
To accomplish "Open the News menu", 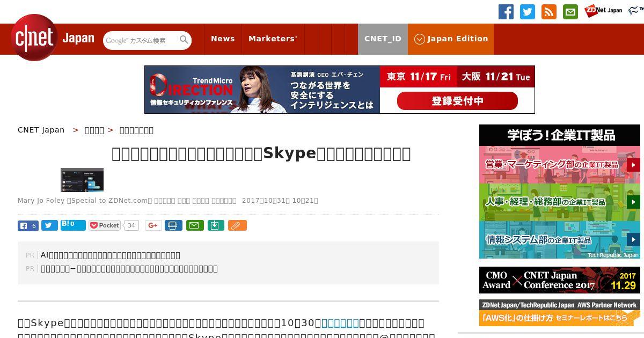I will [x=223, y=39].
